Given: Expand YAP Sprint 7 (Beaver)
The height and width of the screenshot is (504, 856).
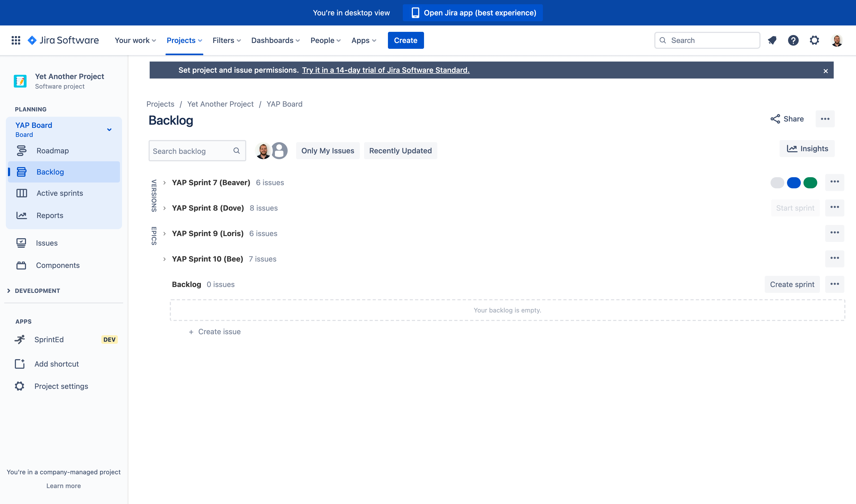Looking at the screenshot, I should pyautogui.click(x=165, y=183).
